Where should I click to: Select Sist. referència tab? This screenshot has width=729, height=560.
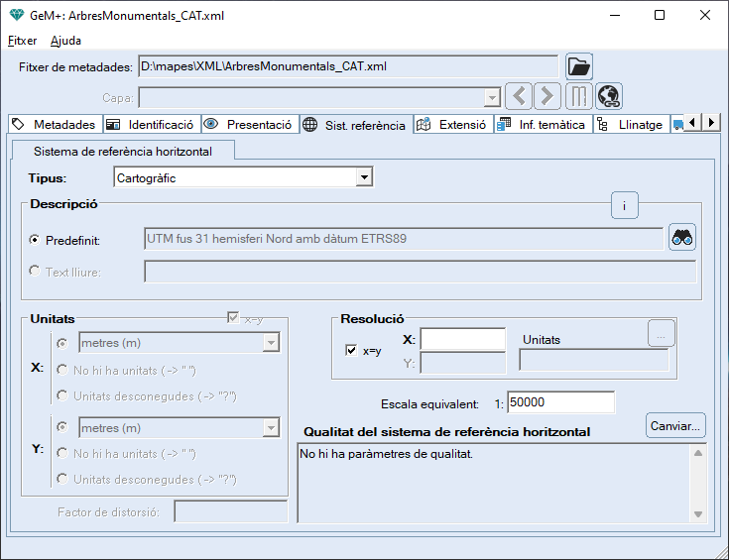[356, 125]
